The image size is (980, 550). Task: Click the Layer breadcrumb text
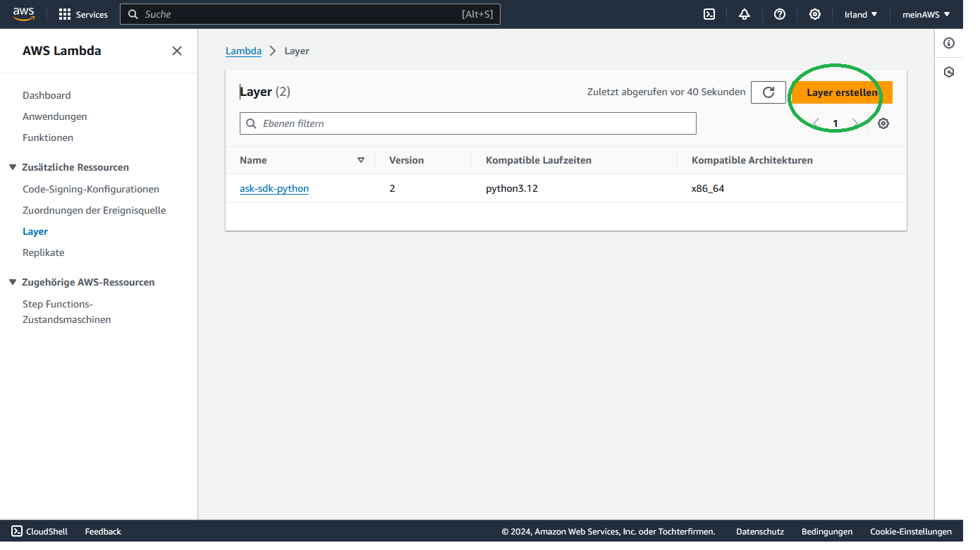(297, 51)
